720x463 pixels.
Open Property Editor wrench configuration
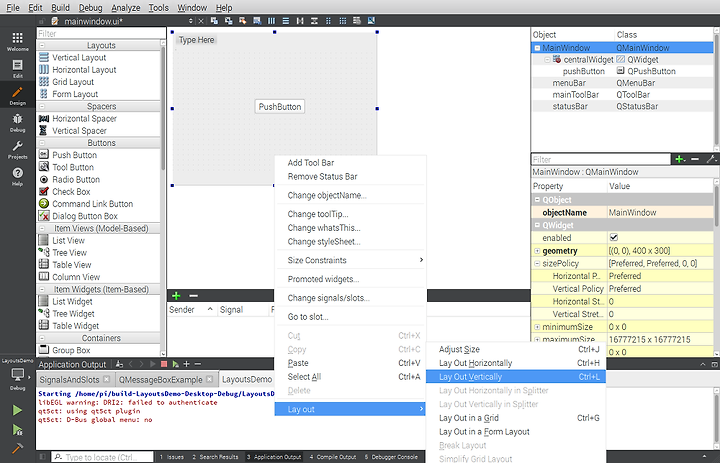(x=711, y=159)
